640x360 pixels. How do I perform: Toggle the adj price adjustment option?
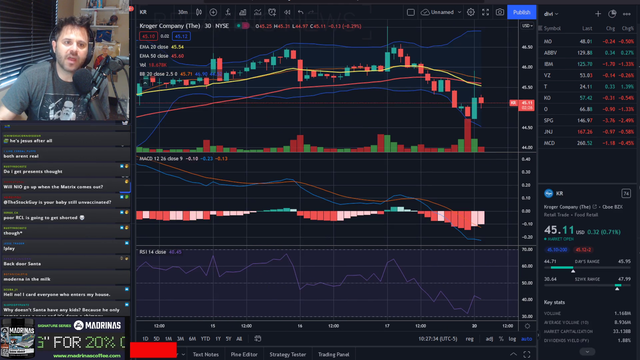click(x=489, y=339)
